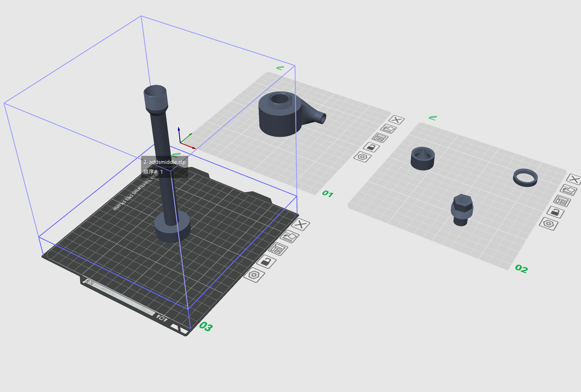Auto-orient objects on plate 02
Image resolution: width=581 pixels, height=392 pixels.
coord(568,190)
